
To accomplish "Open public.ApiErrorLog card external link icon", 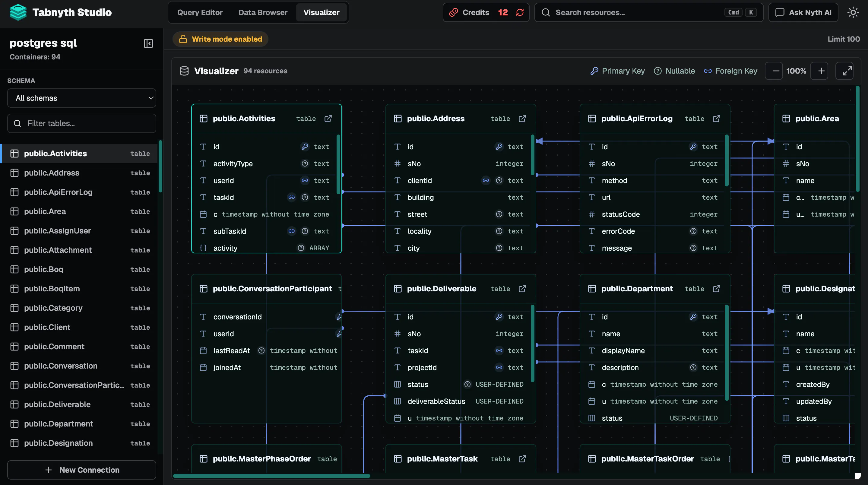I will pos(716,119).
